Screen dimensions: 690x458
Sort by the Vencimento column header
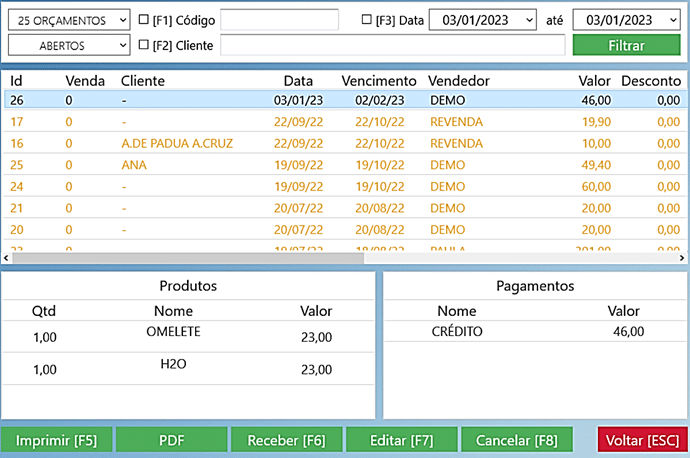(x=378, y=80)
